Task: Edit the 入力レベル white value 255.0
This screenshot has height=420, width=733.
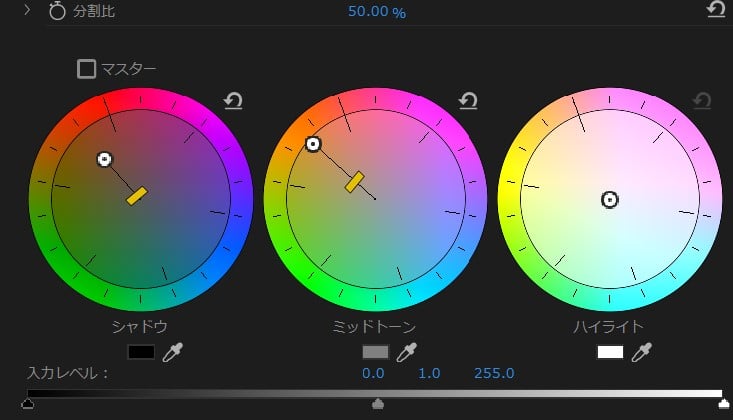Action: 494,373
